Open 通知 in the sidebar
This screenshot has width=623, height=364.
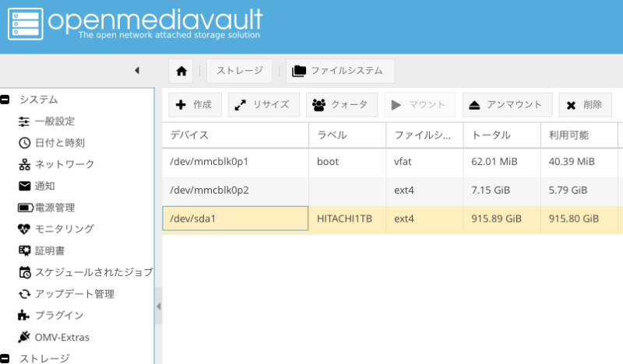coord(37,186)
